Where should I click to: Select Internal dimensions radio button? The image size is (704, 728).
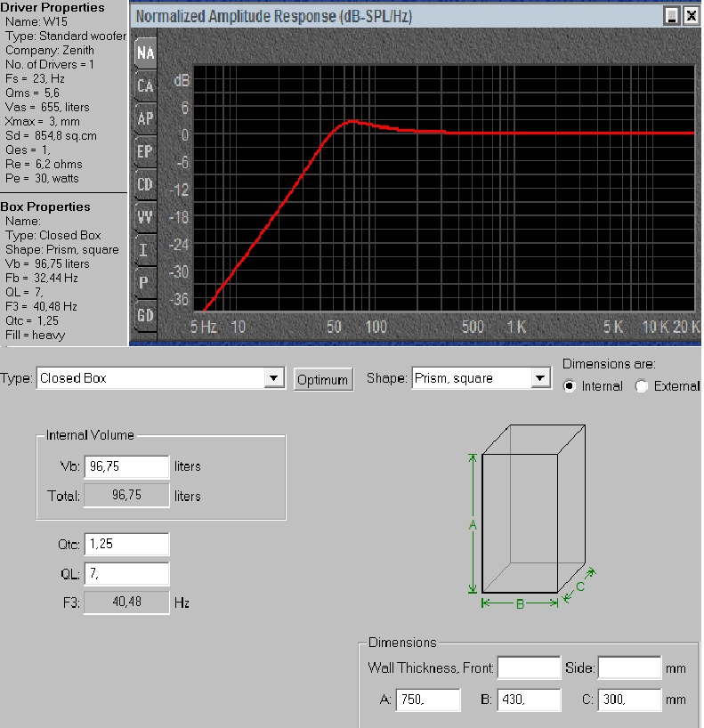tap(569, 386)
